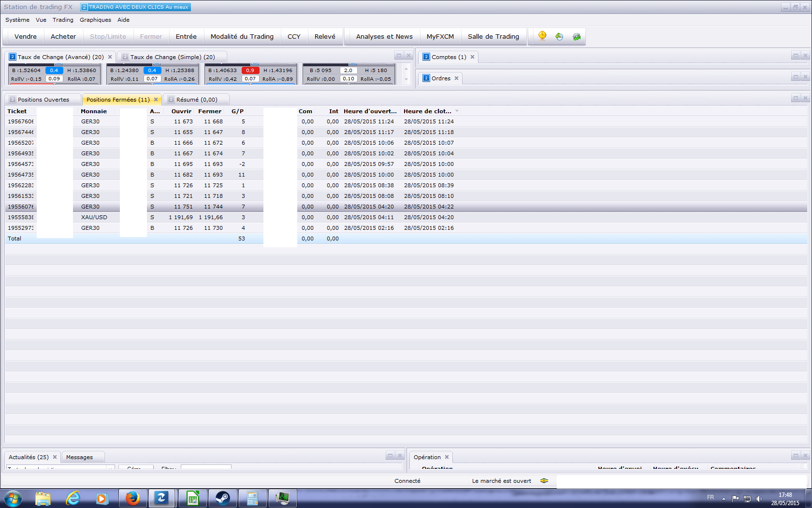Open MyFXCM

(x=440, y=36)
